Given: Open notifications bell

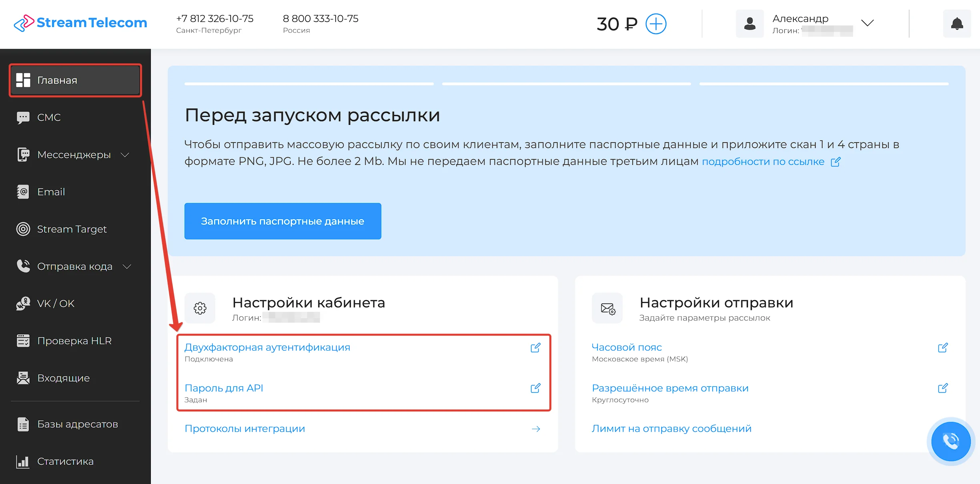Looking at the screenshot, I should pyautogui.click(x=957, y=24).
